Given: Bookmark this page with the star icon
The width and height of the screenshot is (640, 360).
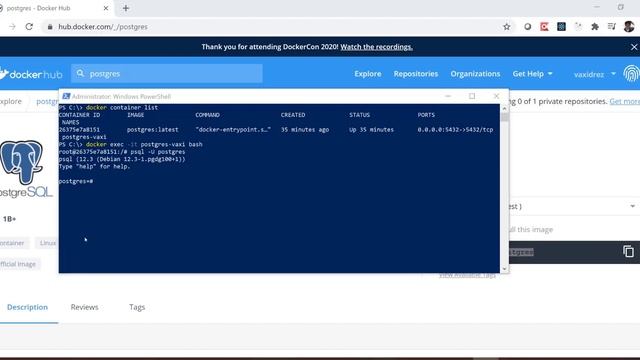Looking at the screenshot, I should tap(507, 27).
